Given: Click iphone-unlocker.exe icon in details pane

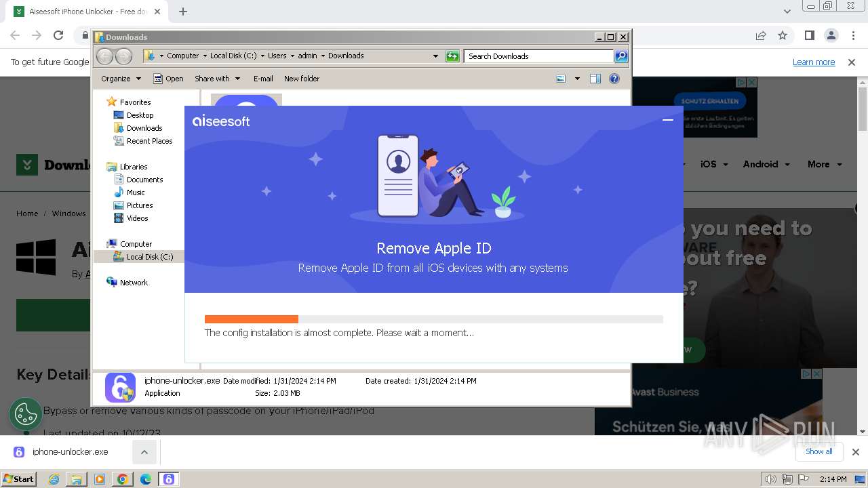Looking at the screenshot, I should 120,387.
